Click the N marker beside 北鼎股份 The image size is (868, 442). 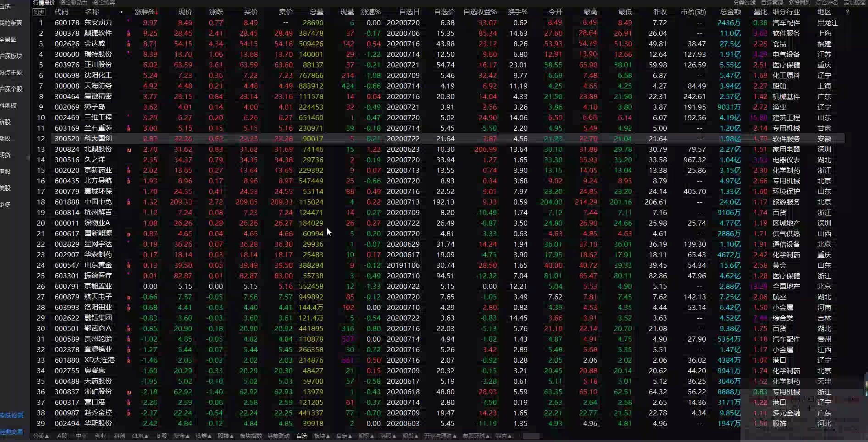(129, 150)
